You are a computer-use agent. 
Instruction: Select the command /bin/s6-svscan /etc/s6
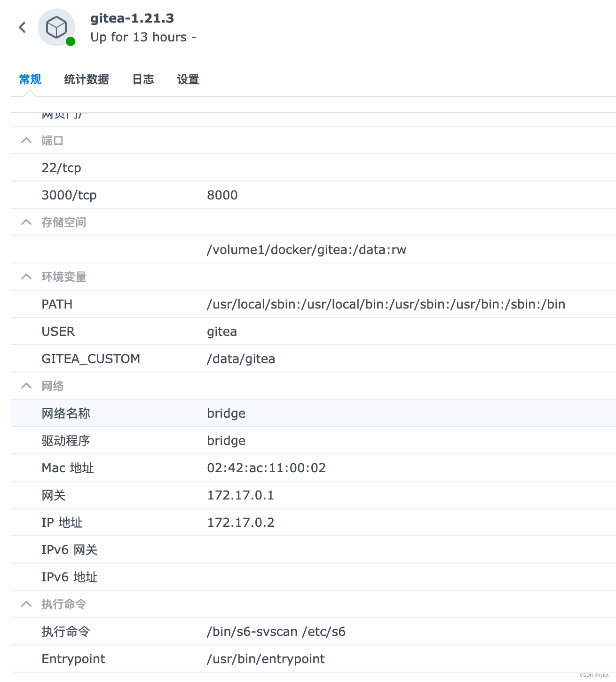click(x=276, y=632)
